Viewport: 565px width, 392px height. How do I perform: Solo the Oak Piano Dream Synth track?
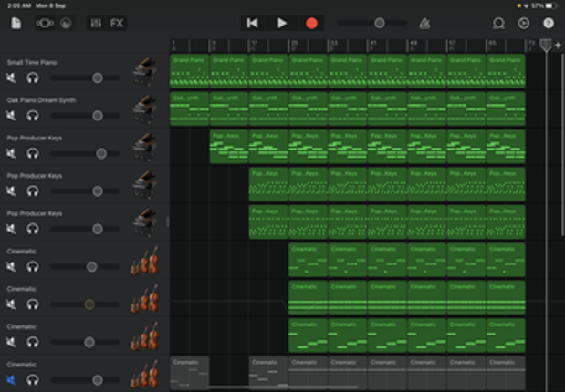click(x=33, y=116)
